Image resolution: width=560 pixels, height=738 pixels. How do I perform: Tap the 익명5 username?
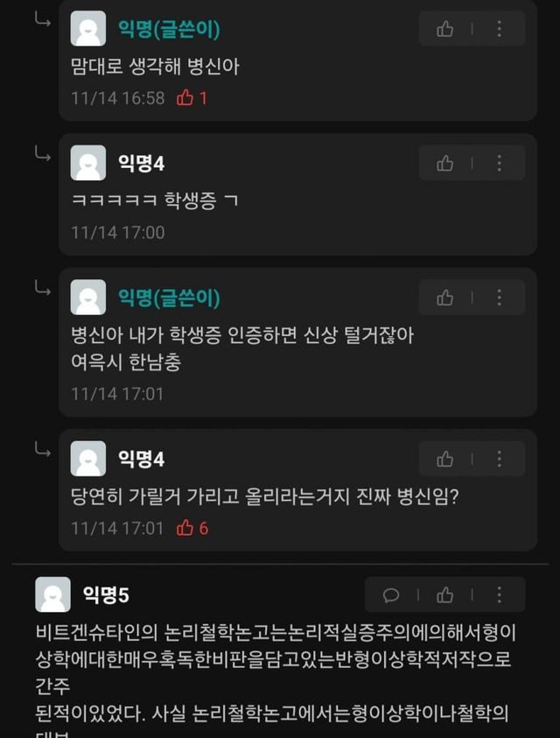point(106,595)
